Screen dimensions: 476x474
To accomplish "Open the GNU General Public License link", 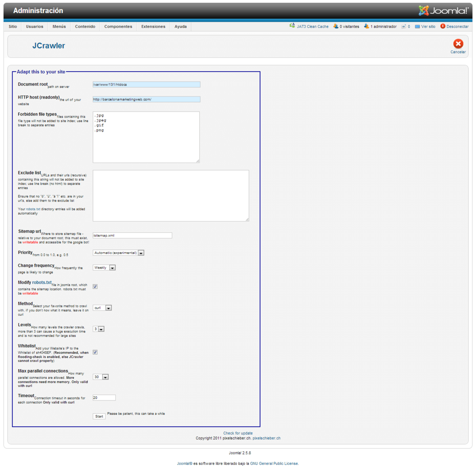I will pos(274,463).
